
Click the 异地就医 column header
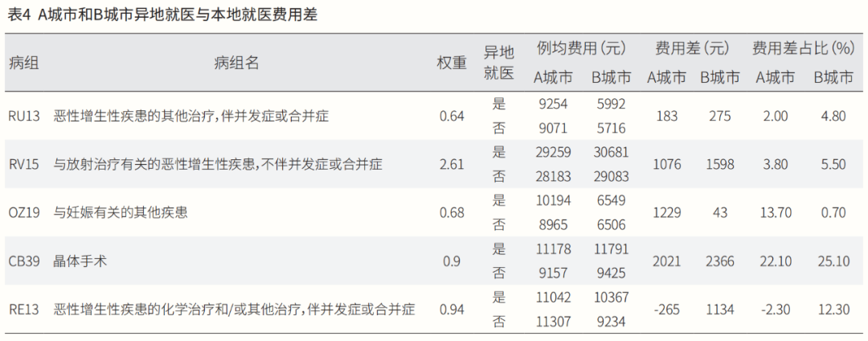click(x=498, y=63)
